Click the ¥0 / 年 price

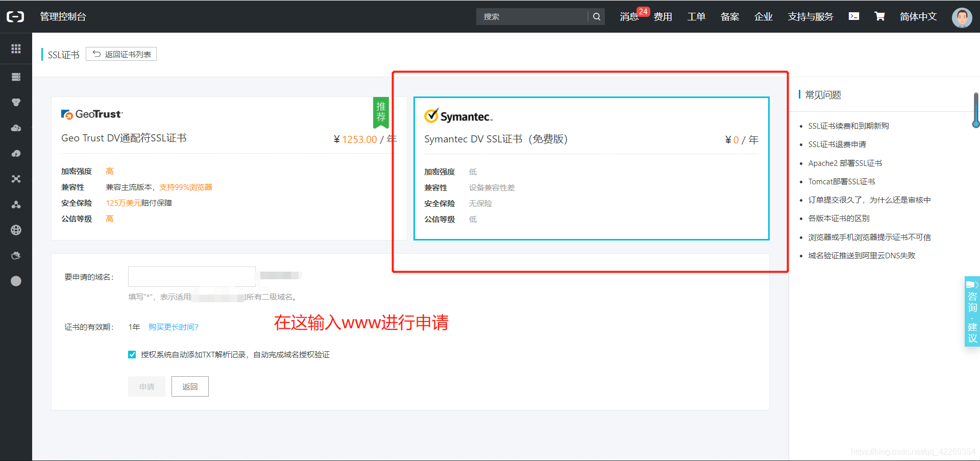click(x=742, y=139)
